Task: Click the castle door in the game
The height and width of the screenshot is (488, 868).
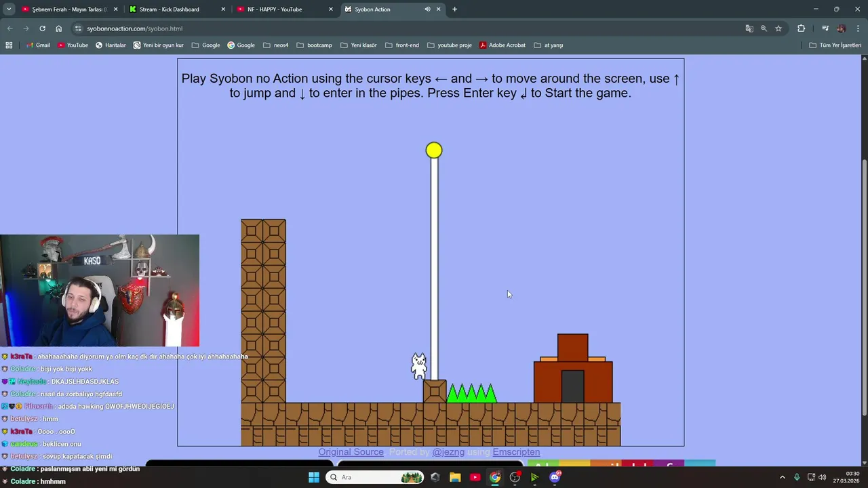Action: click(572, 386)
